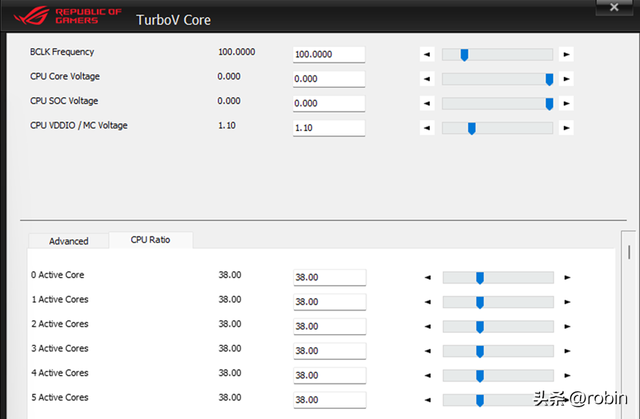The height and width of the screenshot is (419, 640).
Task: Click the vertical scrollbar of ratio list
Action: pyautogui.click(x=629, y=330)
